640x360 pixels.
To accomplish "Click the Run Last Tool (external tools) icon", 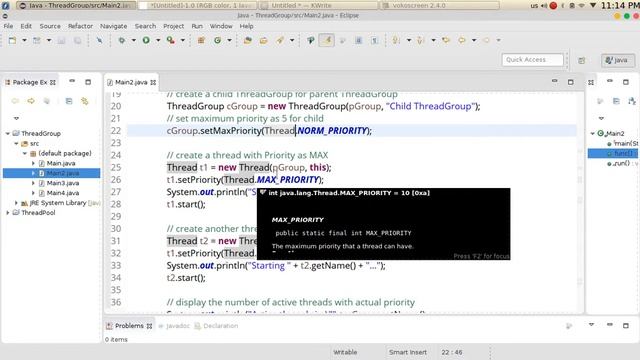I will pyautogui.click(x=171, y=40).
